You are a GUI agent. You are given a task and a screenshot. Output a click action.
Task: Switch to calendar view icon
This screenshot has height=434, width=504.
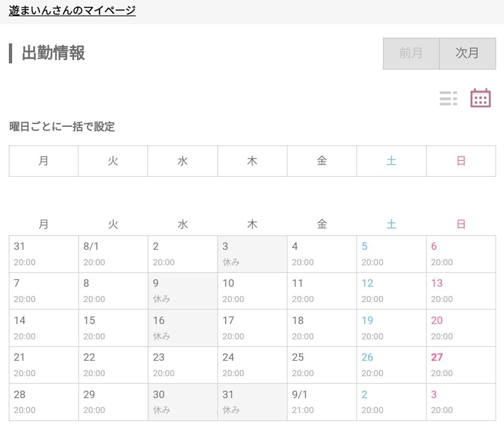(x=480, y=98)
